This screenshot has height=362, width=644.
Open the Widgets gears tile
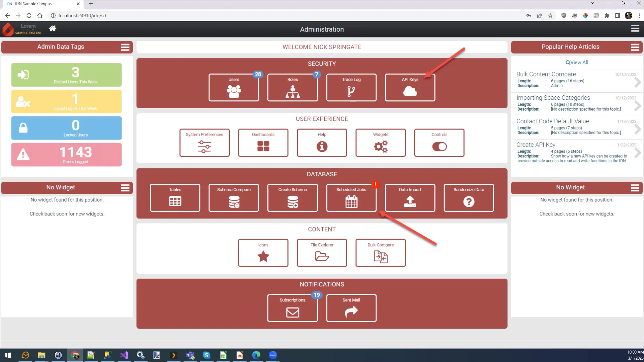coord(381,143)
